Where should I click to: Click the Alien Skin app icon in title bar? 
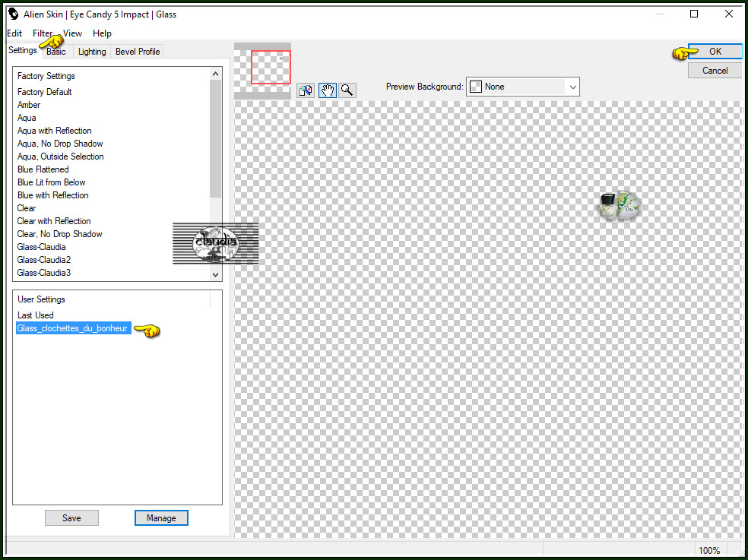pyautogui.click(x=14, y=14)
